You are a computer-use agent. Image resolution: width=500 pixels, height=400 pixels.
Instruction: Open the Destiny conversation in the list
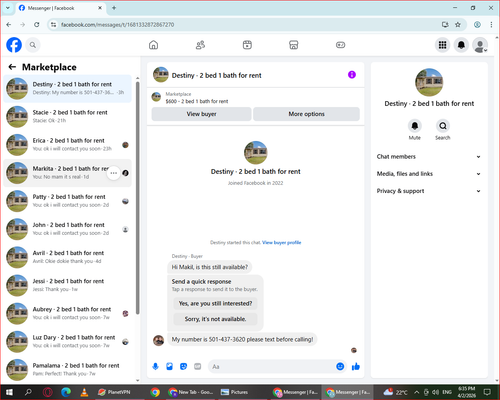coord(67,88)
